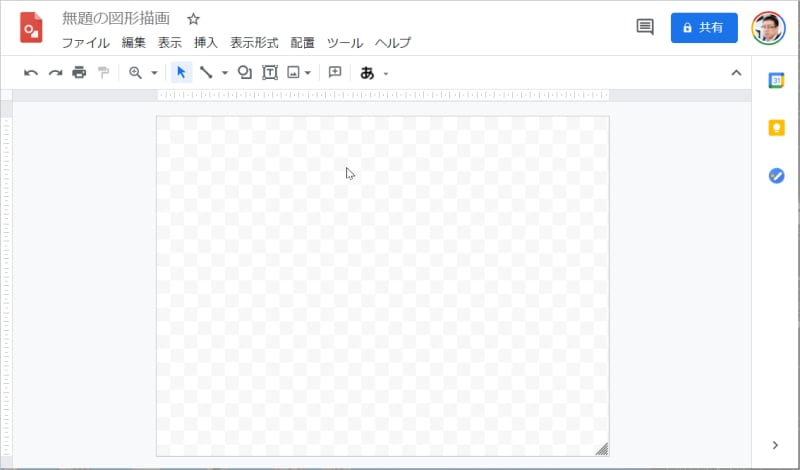Undo the last action
The width and height of the screenshot is (800, 470).
point(31,73)
